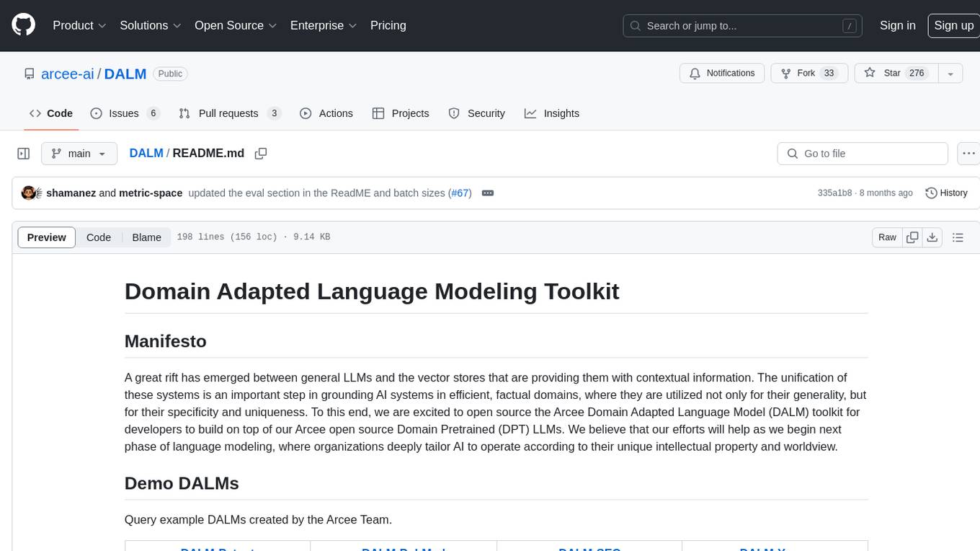Viewport: 980px width, 551px height.
Task: Open the GitHub home logo
Action: [23, 25]
